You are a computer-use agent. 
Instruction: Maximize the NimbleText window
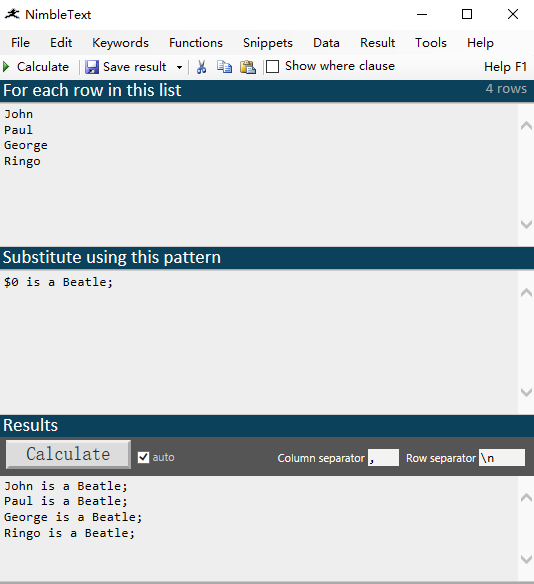pyautogui.click(x=467, y=15)
